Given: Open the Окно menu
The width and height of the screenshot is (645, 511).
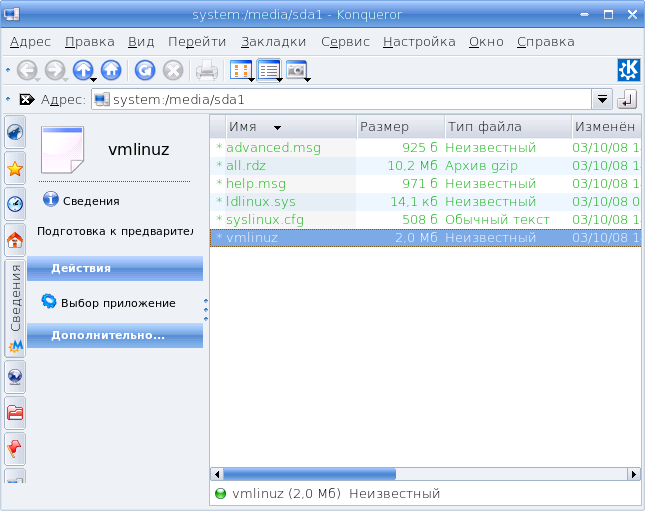Looking at the screenshot, I should (x=486, y=42).
